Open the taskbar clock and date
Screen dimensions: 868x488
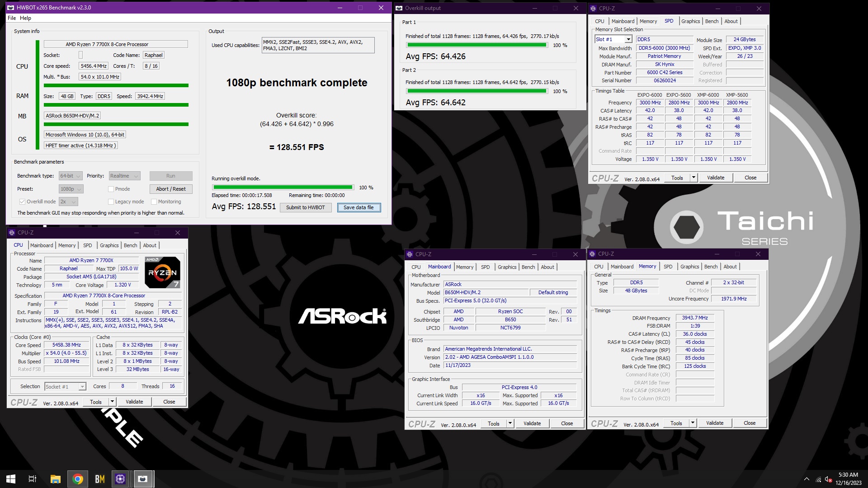848,479
